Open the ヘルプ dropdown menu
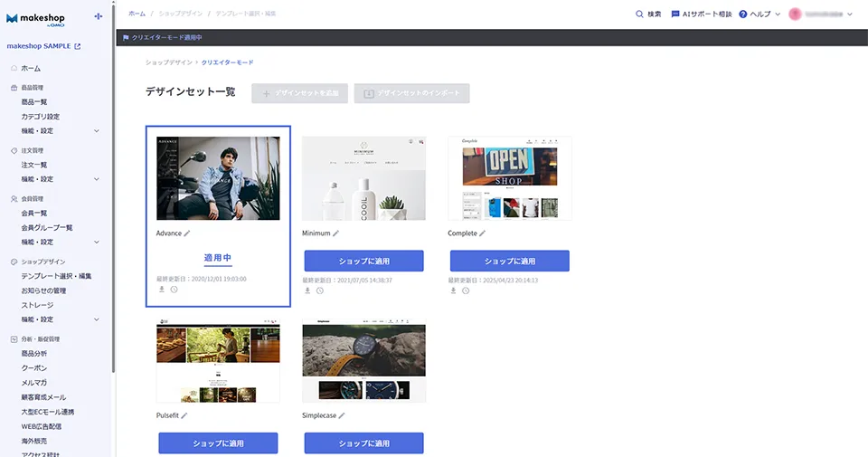Image resolution: width=868 pixels, height=457 pixels. 759,14
